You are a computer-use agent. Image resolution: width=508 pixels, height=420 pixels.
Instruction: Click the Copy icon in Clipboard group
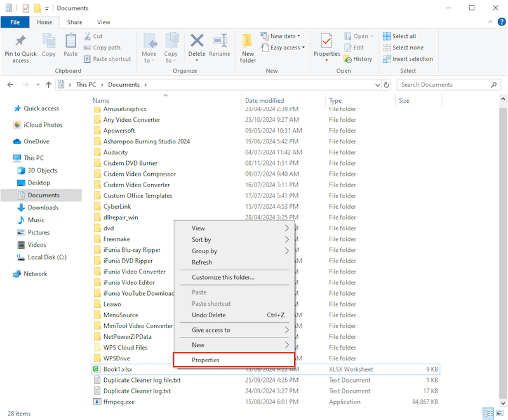point(49,41)
